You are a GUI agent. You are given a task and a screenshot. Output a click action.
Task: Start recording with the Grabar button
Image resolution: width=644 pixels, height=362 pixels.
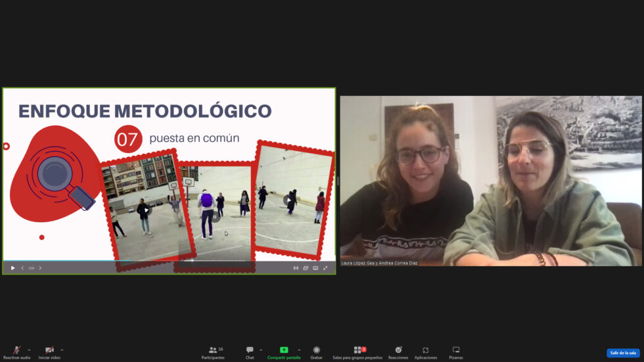[316, 351]
